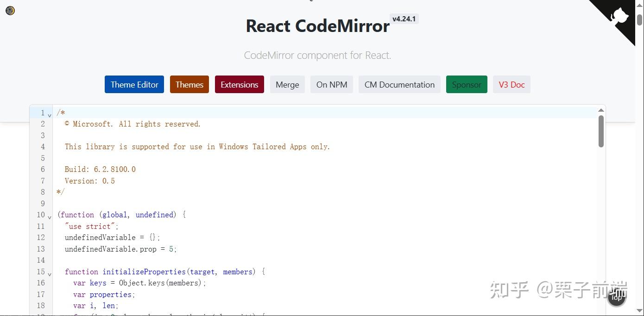Open the Themes gallery

click(x=189, y=84)
